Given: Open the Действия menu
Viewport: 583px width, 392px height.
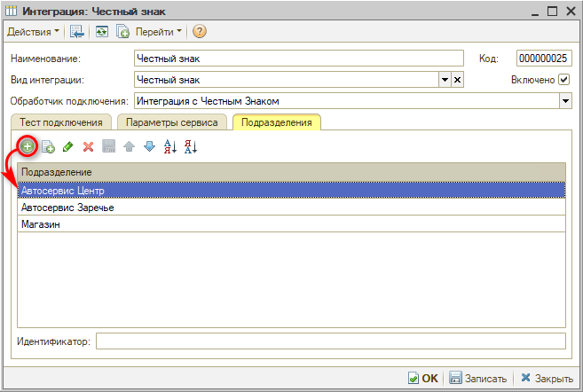Looking at the screenshot, I should click(x=34, y=32).
